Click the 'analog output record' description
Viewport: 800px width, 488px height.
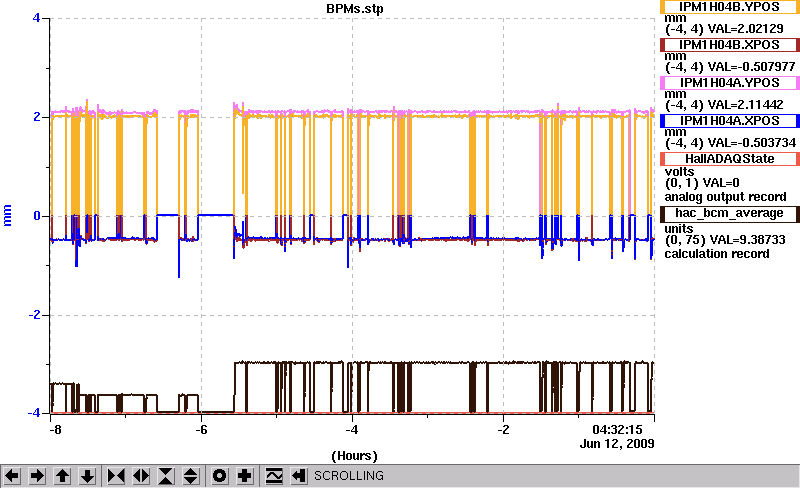(x=725, y=197)
